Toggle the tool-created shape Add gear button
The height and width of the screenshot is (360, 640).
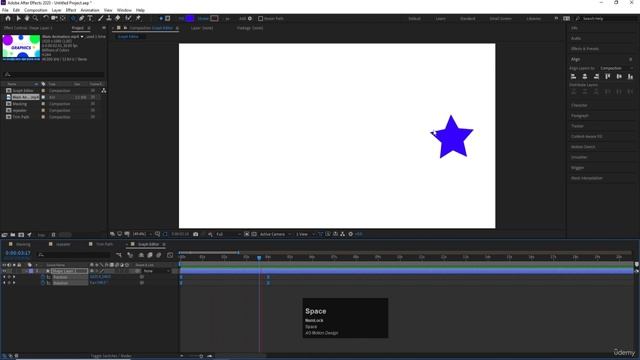pyautogui.click(x=250, y=18)
